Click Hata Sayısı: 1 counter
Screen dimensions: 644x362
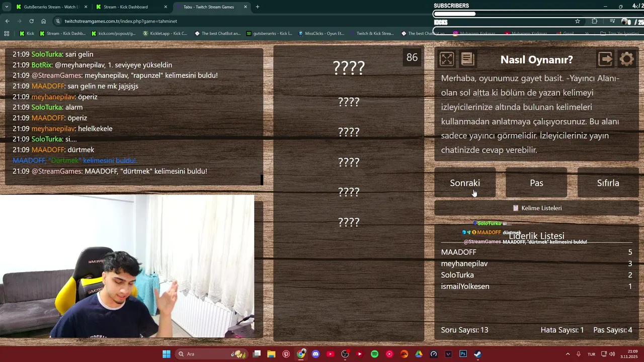click(562, 330)
